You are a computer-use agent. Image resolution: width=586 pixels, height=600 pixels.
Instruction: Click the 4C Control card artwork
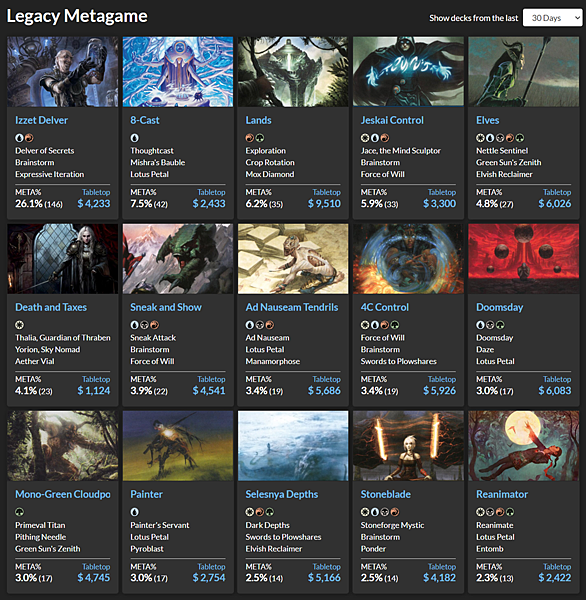tap(408, 259)
